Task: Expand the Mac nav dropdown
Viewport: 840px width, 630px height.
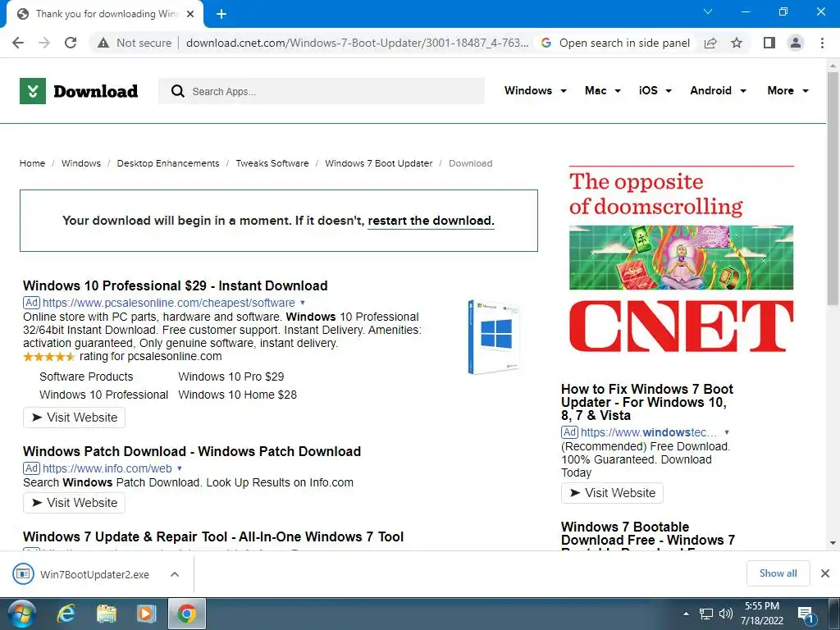Action: coord(603,90)
